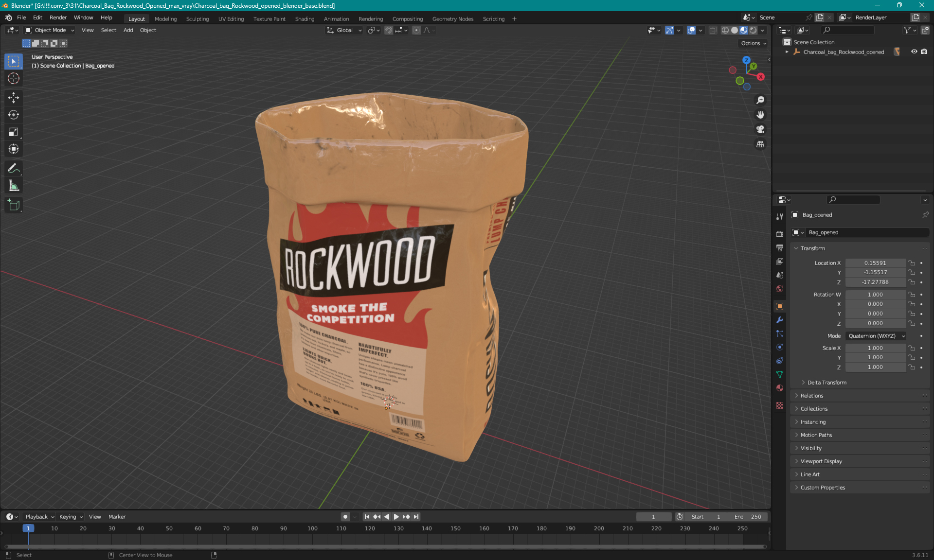Open the Output properties tab
The image size is (934, 560).
780,248
